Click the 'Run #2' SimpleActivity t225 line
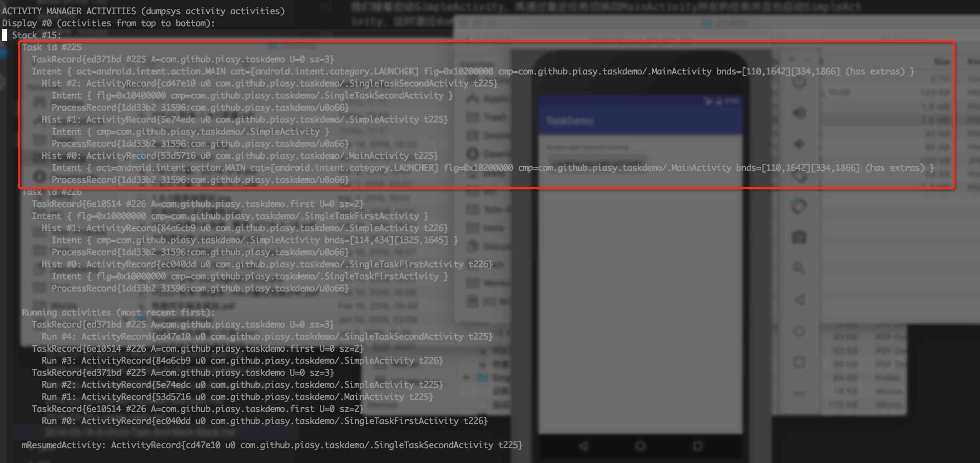The image size is (980, 463). (x=242, y=385)
